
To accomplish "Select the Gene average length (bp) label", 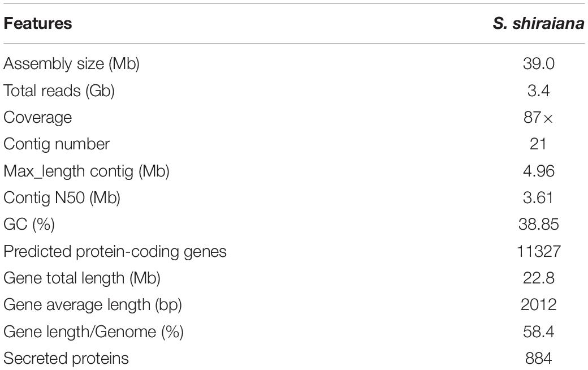I will (93, 305).
